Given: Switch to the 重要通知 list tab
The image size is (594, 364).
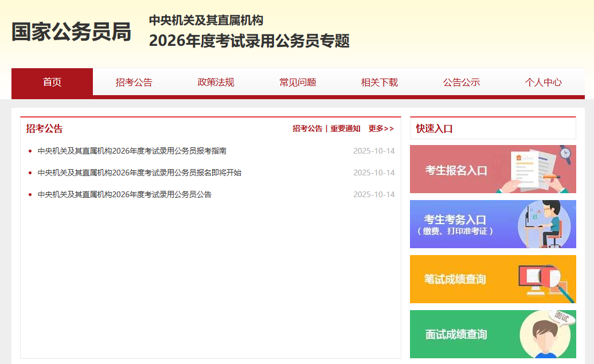Looking at the screenshot, I should tap(345, 128).
